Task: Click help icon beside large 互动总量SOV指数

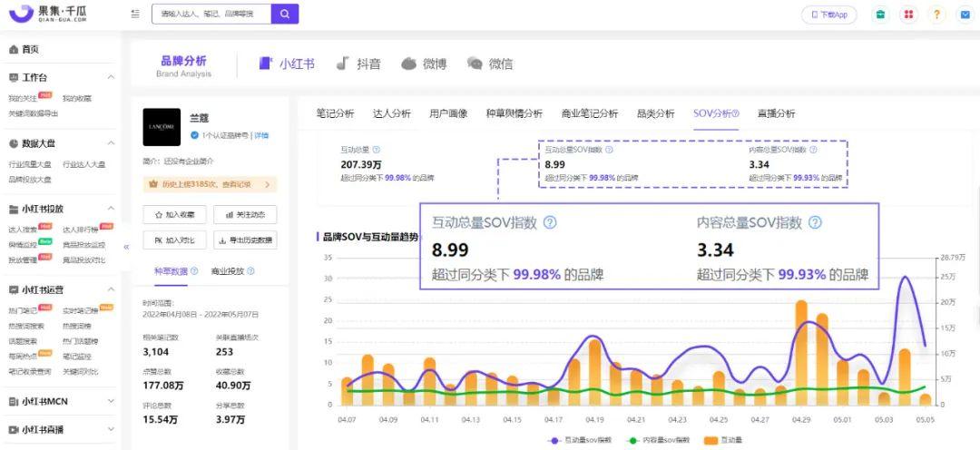Action: click(550, 222)
